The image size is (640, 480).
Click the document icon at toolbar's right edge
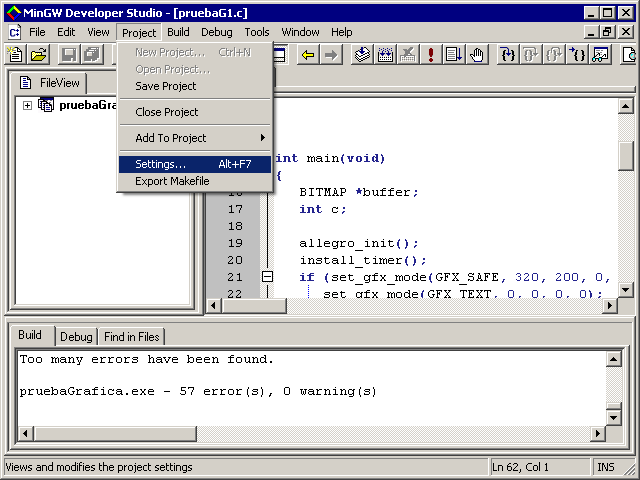(630, 54)
